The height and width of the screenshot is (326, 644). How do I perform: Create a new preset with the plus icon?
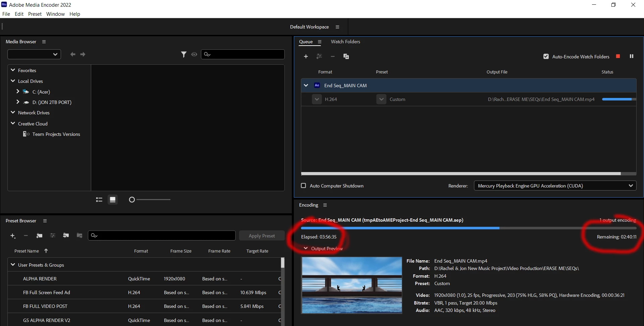click(13, 236)
